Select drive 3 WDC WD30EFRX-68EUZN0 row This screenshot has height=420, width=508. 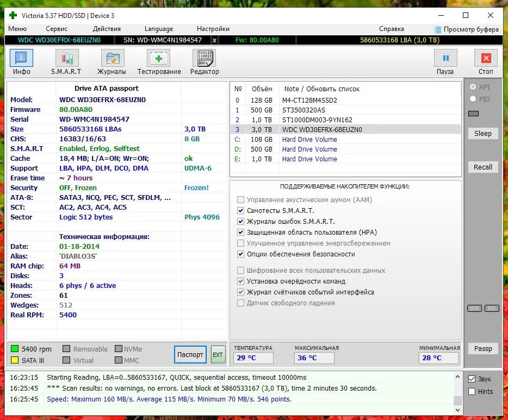point(345,129)
